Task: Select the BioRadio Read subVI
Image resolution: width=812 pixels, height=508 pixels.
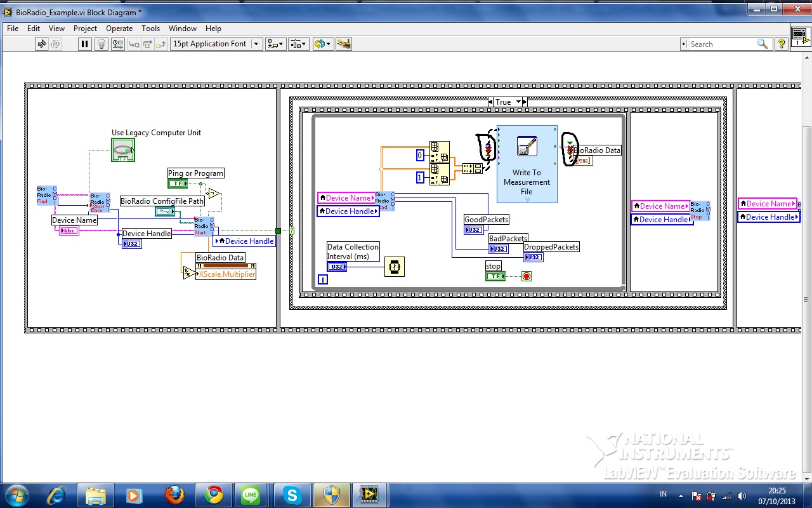Action: pyautogui.click(x=384, y=201)
